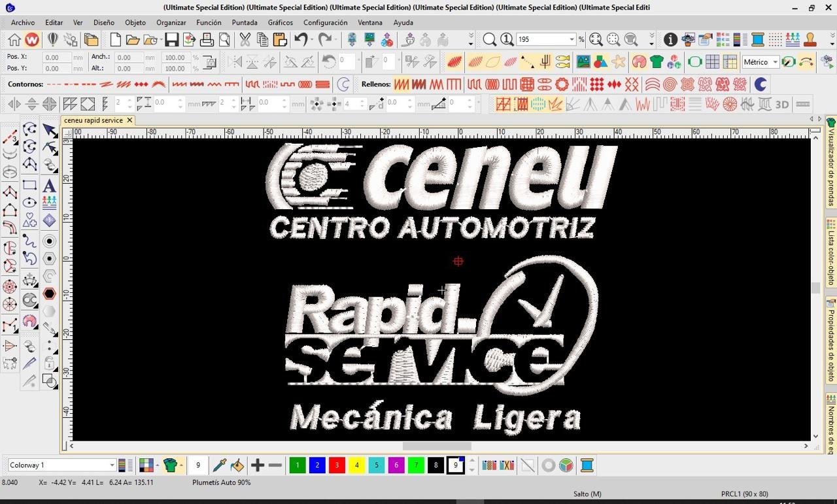Click the Design Information icon

[x=670, y=40]
